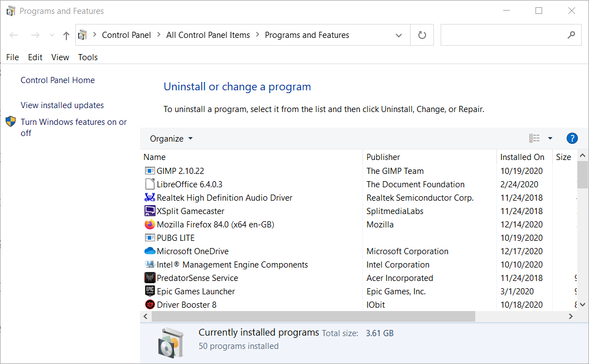
Task: Open the File menu
Action: coord(12,57)
